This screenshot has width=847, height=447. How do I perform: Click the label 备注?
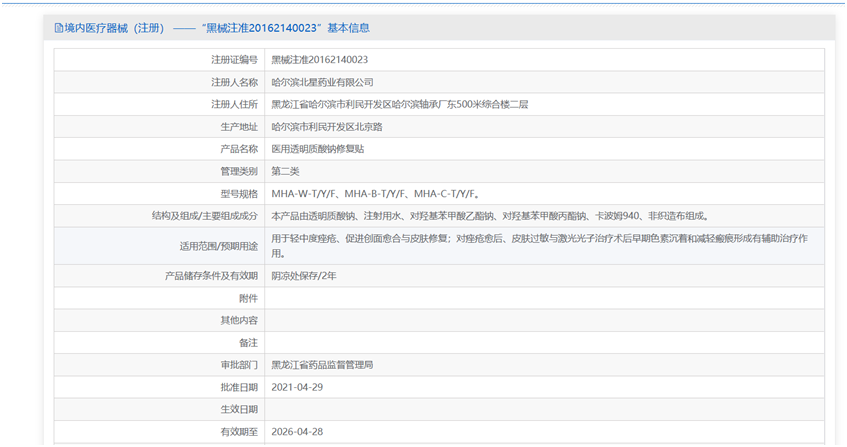(x=248, y=343)
